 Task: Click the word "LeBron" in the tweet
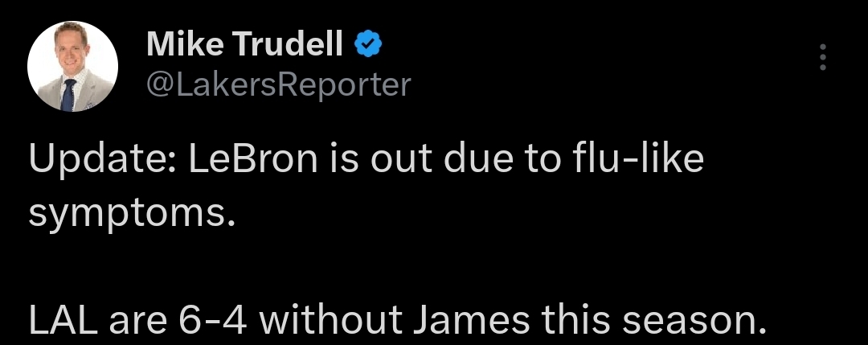(x=253, y=160)
